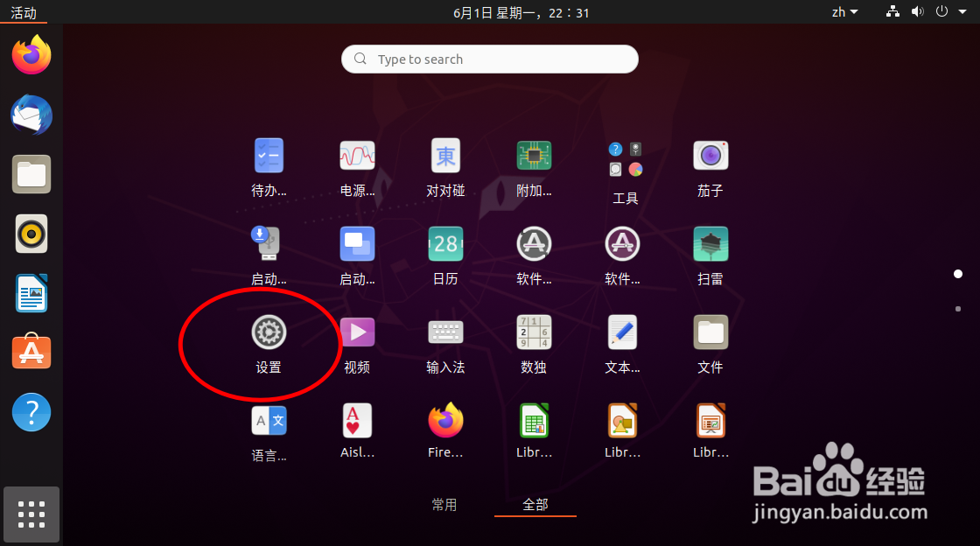Open the zh input language dropdown

pyautogui.click(x=843, y=12)
